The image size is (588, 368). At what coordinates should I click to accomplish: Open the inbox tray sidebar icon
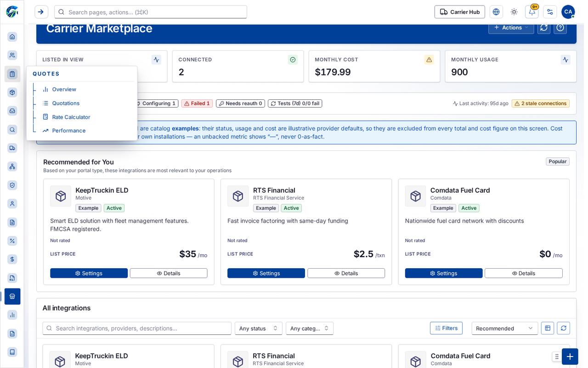(x=12, y=111)
